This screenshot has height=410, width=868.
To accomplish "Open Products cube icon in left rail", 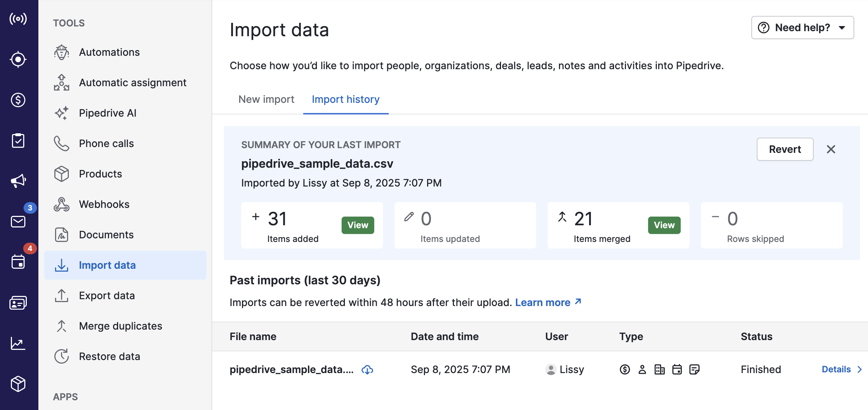I will [x=18, y=384].
